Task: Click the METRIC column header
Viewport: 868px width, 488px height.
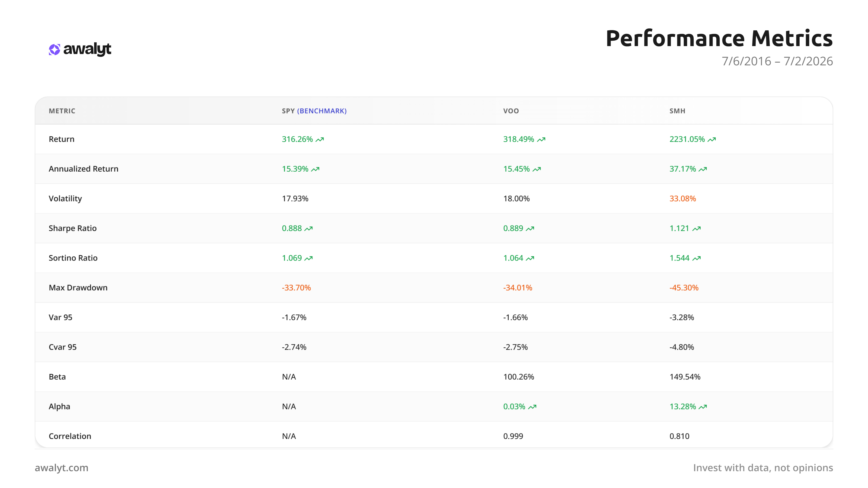Action: [x=62, y=111]
